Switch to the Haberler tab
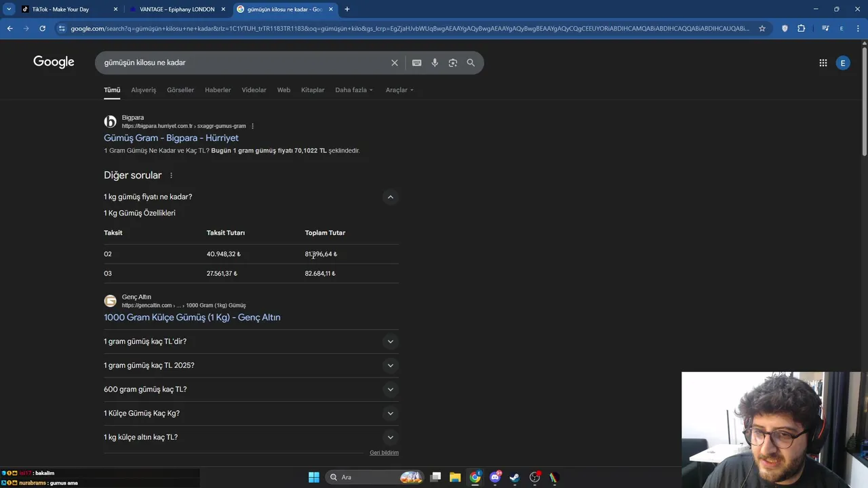The image size is (868, 488). (x=218, y=90)
